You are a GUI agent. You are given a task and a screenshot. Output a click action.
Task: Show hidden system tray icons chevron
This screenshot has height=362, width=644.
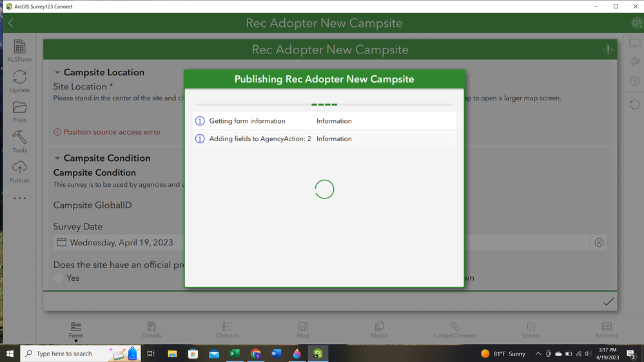pyautogui.click(x=538, y=354)
